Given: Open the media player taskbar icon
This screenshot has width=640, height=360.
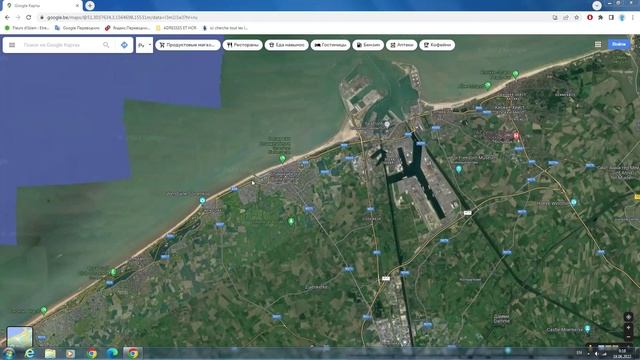Looking at the screenshot, I should point(71,353).
